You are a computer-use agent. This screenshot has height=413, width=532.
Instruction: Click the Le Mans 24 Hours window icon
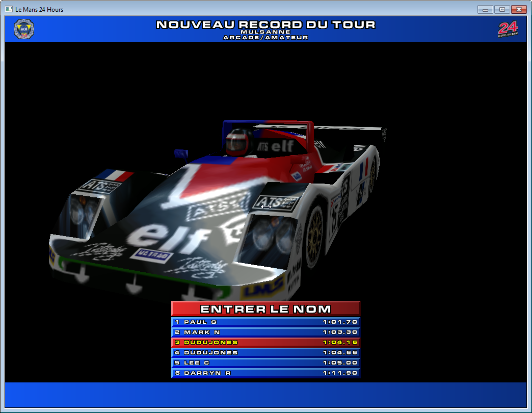[9, 10]
